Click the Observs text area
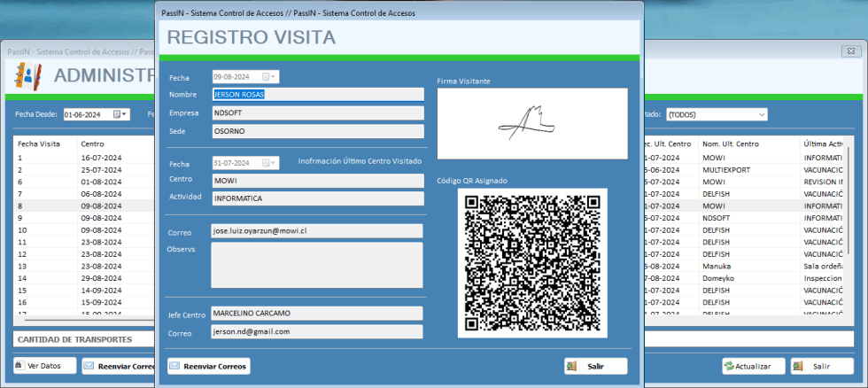This screenshot has width=868, height=388. (x=317, y=265)
